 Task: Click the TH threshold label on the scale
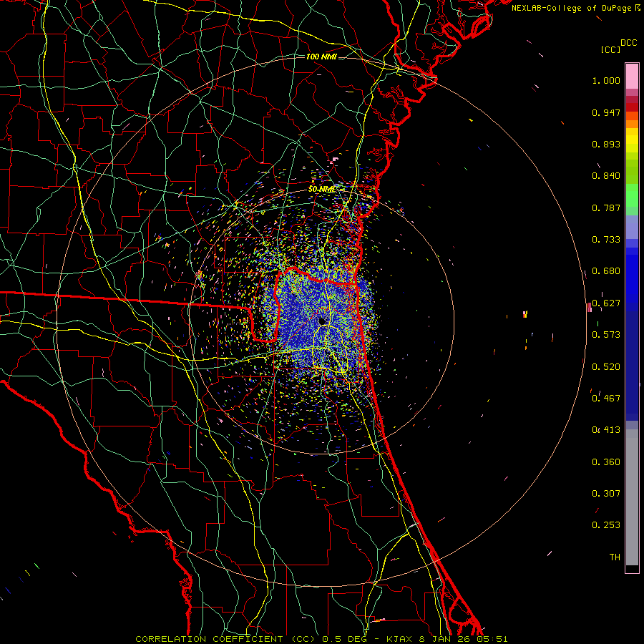(615, 557)
